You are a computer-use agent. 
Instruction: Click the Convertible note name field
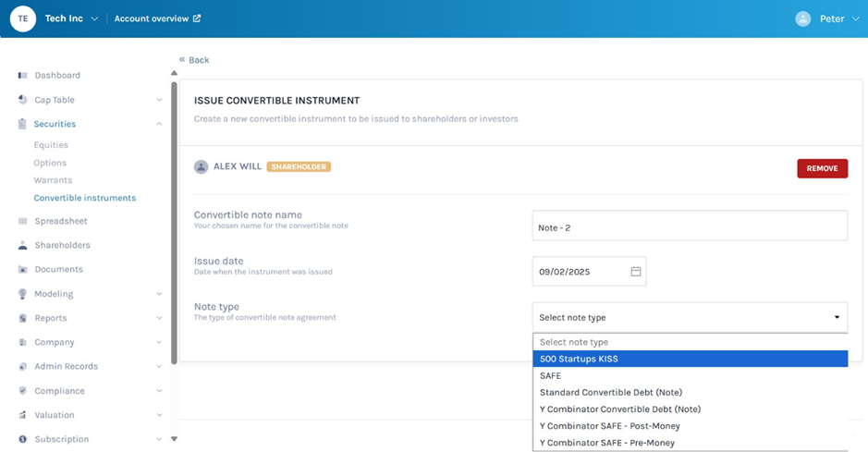coord(690,226)
